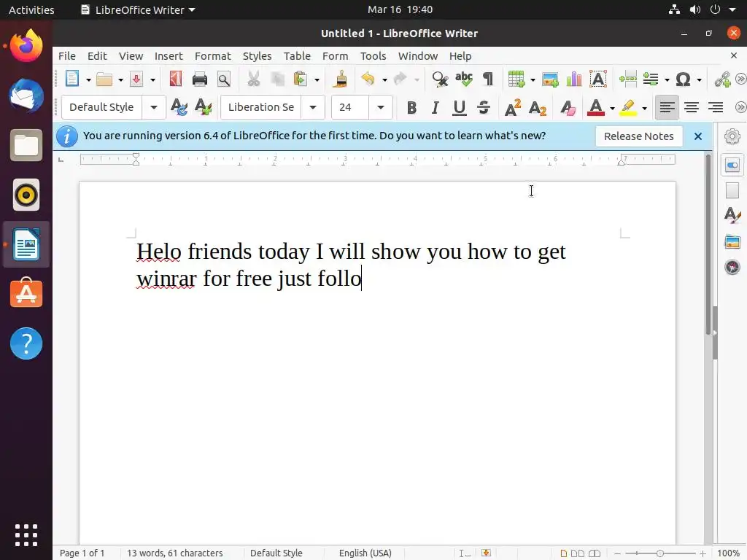Insert a text box
The image size is (747, 560).
598,79
